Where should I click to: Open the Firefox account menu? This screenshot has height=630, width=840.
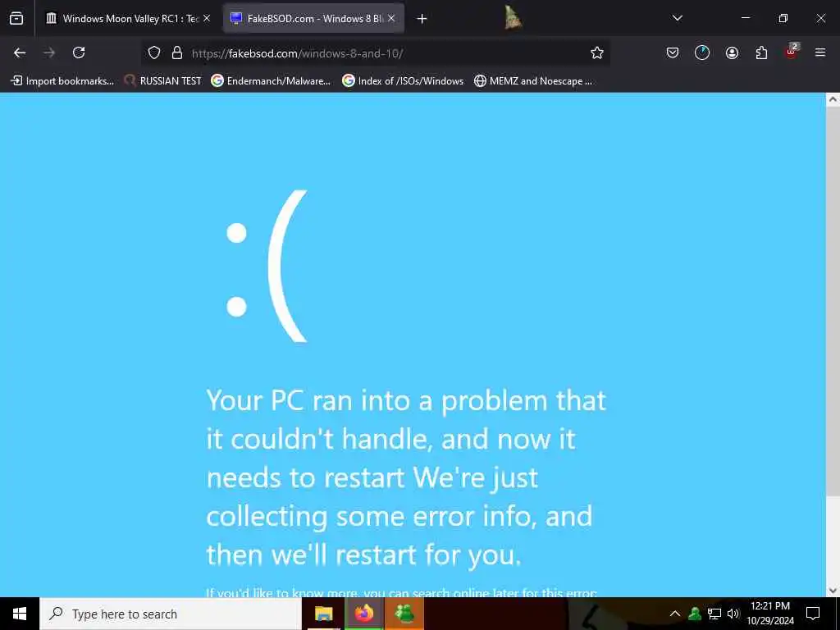pos(732,52)
